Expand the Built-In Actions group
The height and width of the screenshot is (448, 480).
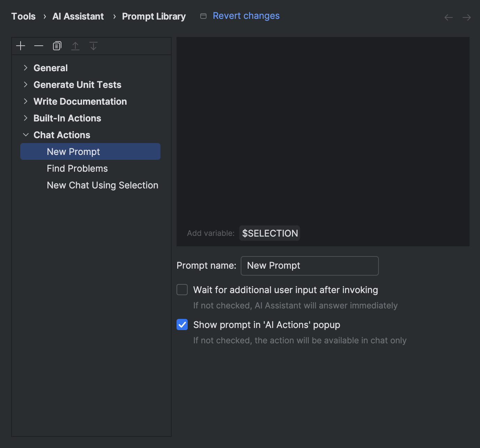(25, 118)
